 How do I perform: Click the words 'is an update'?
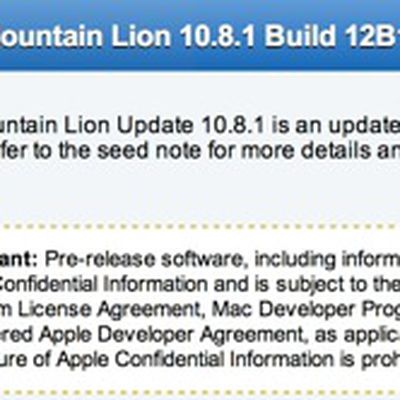[336, 126]
